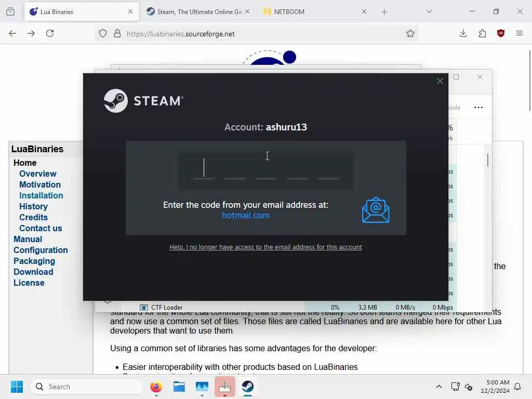Open the uBlock Origin extension icon
Viewport: 532px width, 399px height.
point(501,33)
